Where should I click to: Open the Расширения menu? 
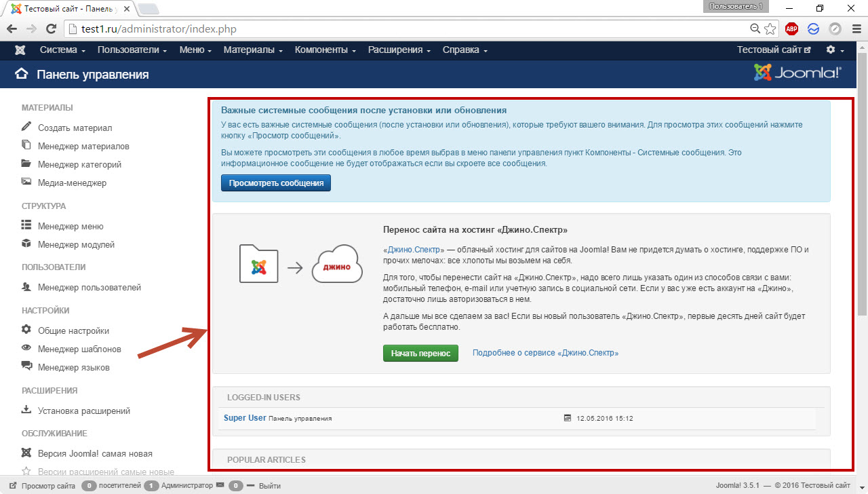(x=399, y=50)
